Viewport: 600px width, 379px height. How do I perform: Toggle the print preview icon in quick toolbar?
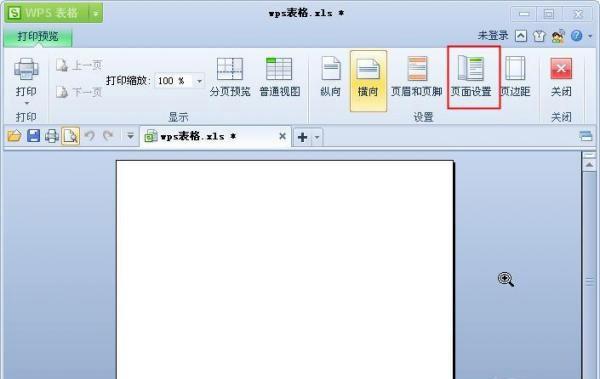pyautogui.click(x=70, y=136)
